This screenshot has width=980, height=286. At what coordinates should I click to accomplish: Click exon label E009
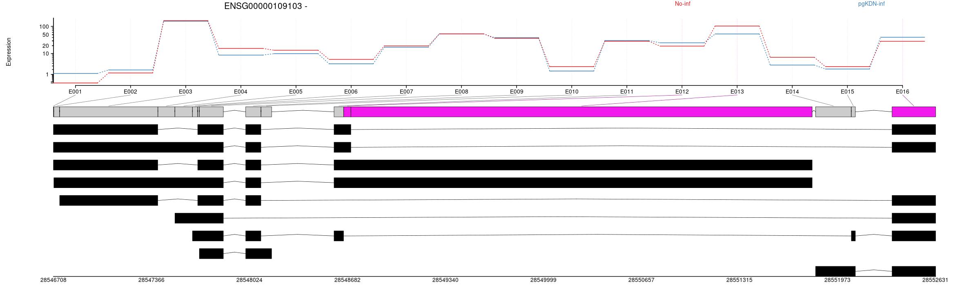pyautogui.click(x=517, y=92)
